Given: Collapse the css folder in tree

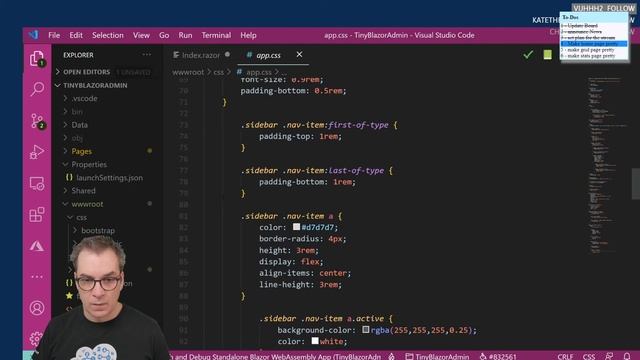Looking at the screenshot, I should click(82, 217).
